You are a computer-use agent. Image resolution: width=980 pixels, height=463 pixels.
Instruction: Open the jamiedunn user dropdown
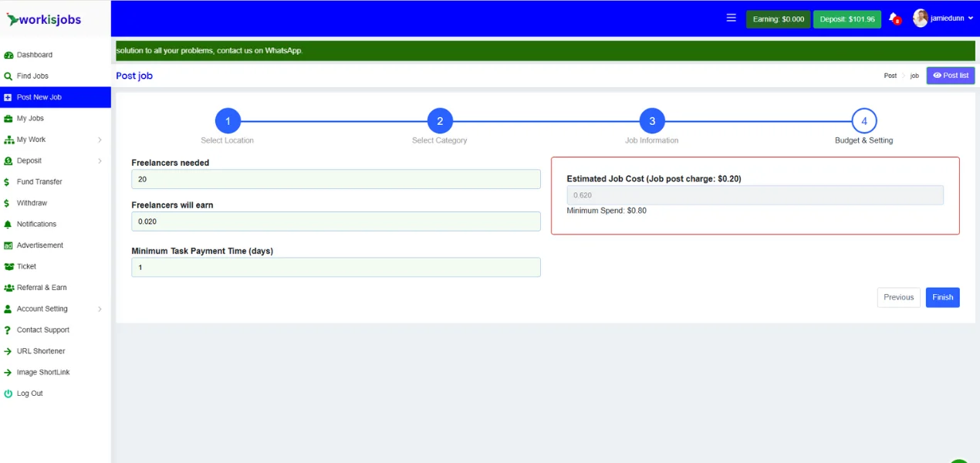click(x=943, y=19)
